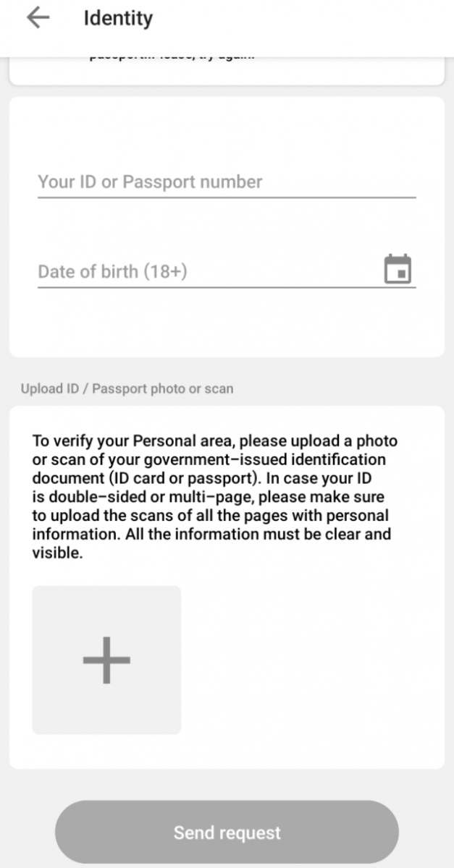This screenshot has height=868, width=454.
Task: Tap the error message about passport upload
Action: (x=172, y=54)
